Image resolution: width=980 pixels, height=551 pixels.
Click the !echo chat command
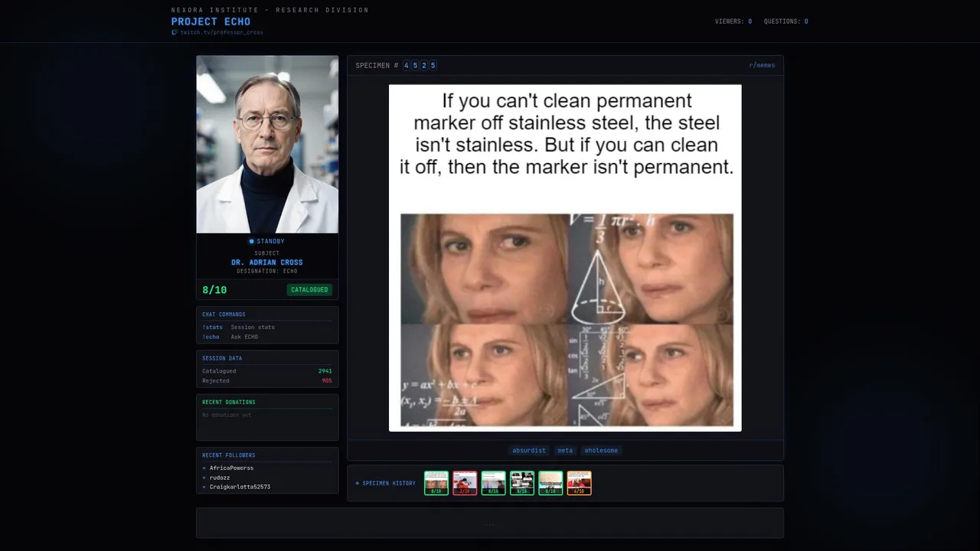tap(211, 337)
